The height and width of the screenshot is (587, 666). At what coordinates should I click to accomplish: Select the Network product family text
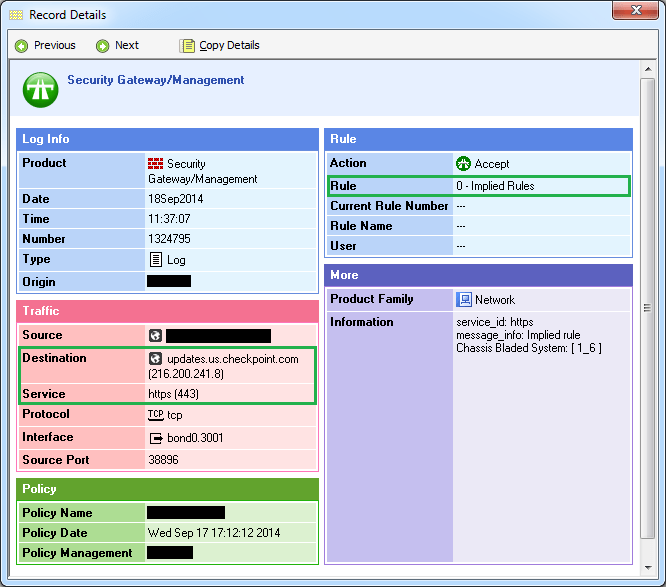pyautogui.click(x=495, y=300)
